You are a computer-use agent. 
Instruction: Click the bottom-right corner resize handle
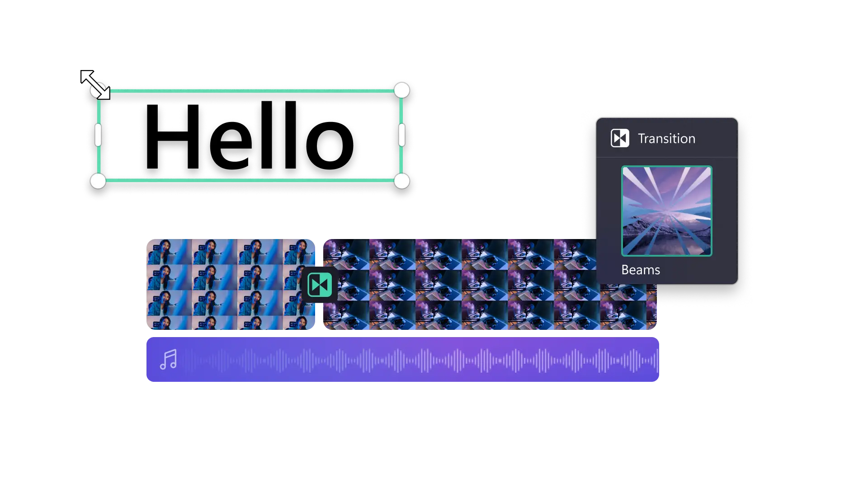[401, 181]
